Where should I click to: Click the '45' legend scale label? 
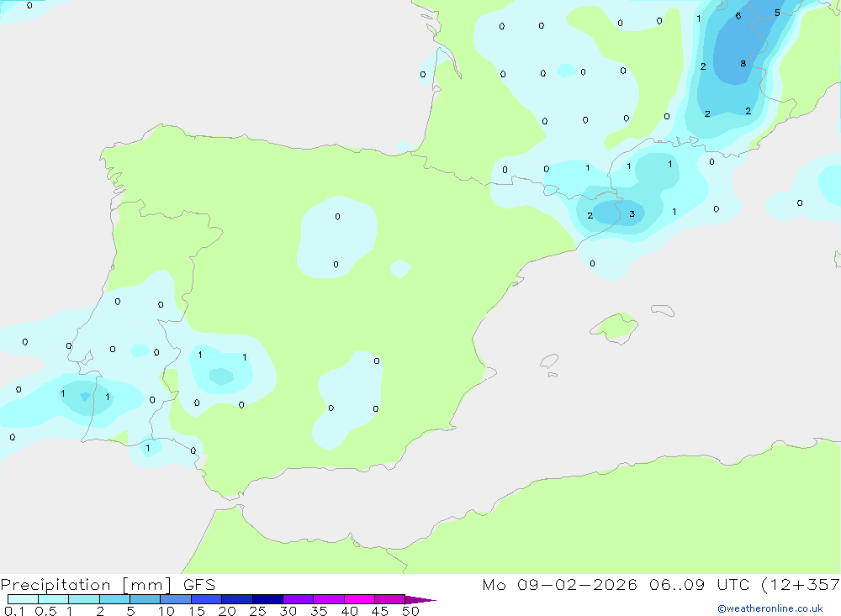tap(380, 611)
